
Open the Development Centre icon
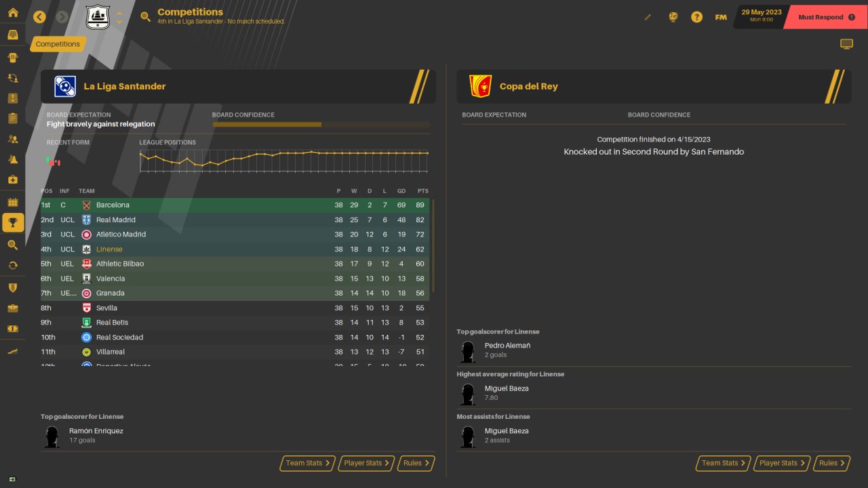12,351
